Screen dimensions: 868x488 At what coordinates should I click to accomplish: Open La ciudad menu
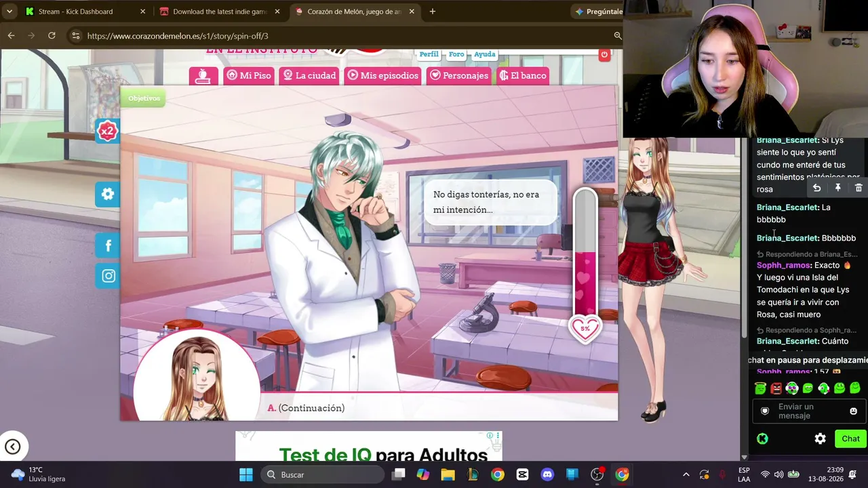click(309, 75)
